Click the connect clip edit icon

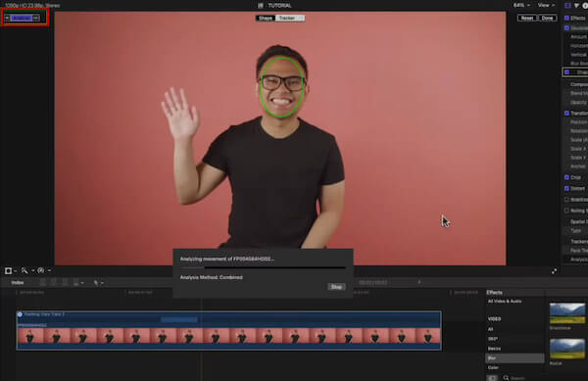click(43, 282)
